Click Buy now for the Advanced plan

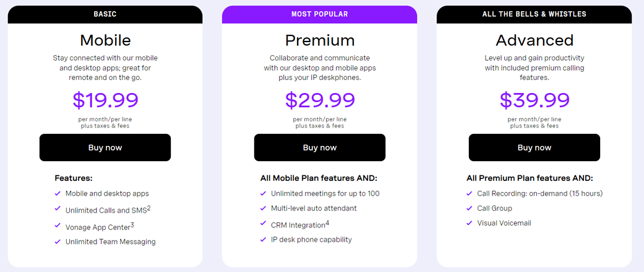535,147
